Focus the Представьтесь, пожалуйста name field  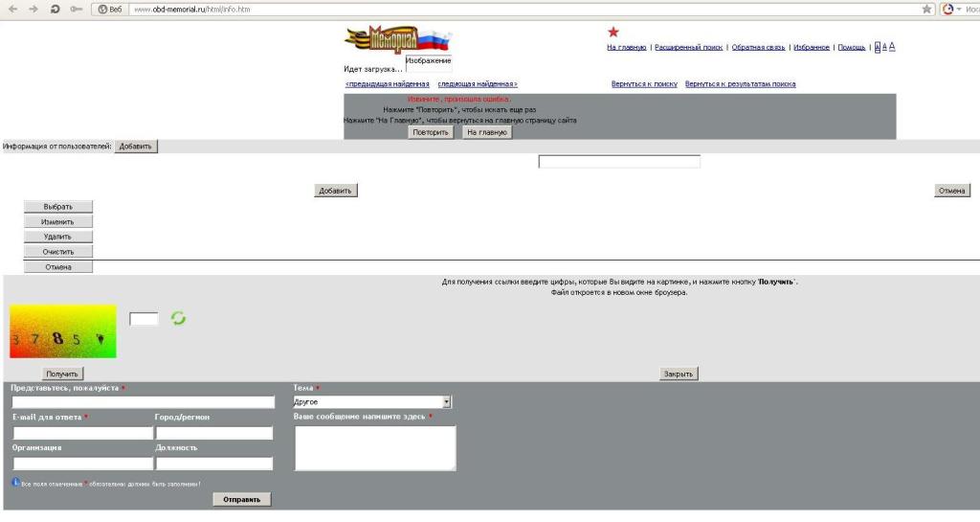click(x=144, y=402)
